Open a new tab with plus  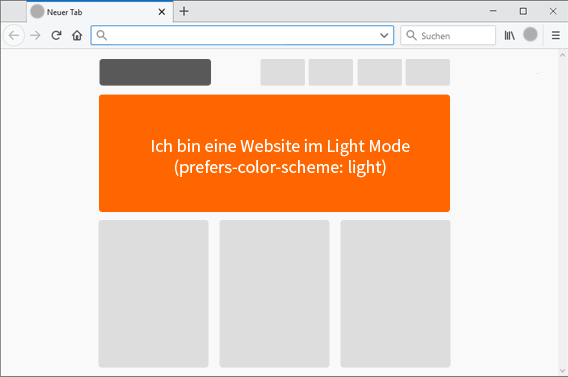pyautogui.click(x=184, y=11)
